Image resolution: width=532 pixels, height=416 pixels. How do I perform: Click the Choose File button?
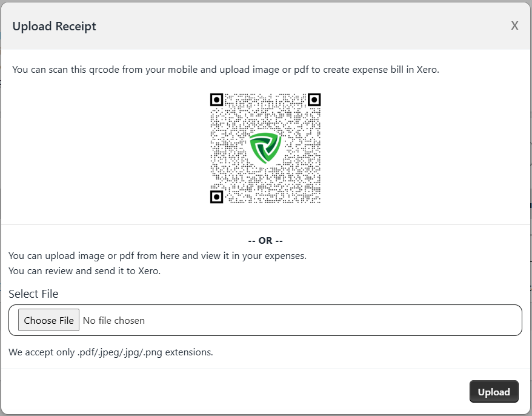pyautogui.click(x=48, y=320)
